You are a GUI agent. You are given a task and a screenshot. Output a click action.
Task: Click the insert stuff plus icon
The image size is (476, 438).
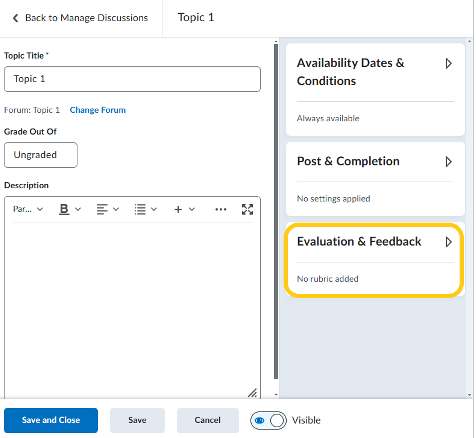coord(178,209)
